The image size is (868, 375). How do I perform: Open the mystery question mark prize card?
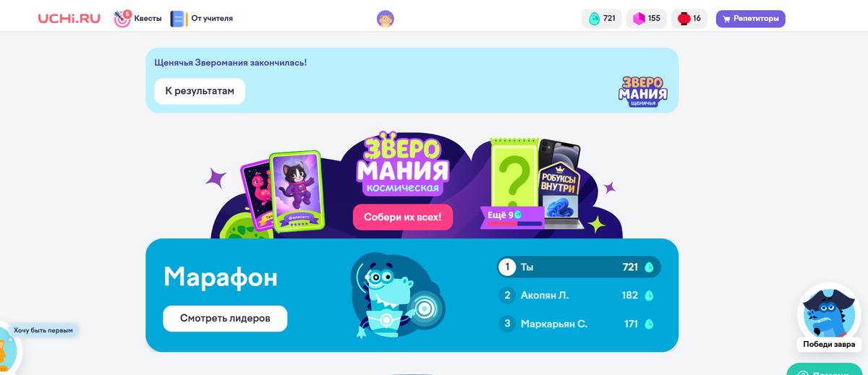coord(514,177)
